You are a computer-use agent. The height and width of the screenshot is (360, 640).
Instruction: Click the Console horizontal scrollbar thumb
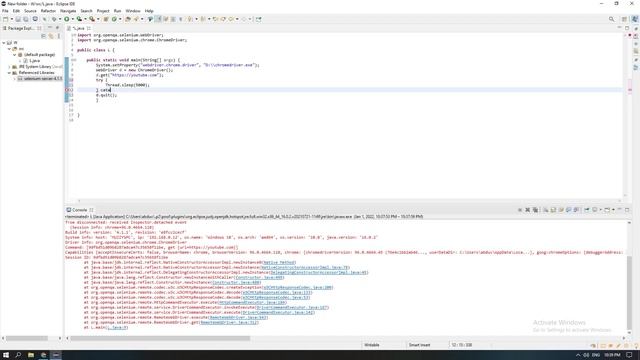[x=160, y=338]
